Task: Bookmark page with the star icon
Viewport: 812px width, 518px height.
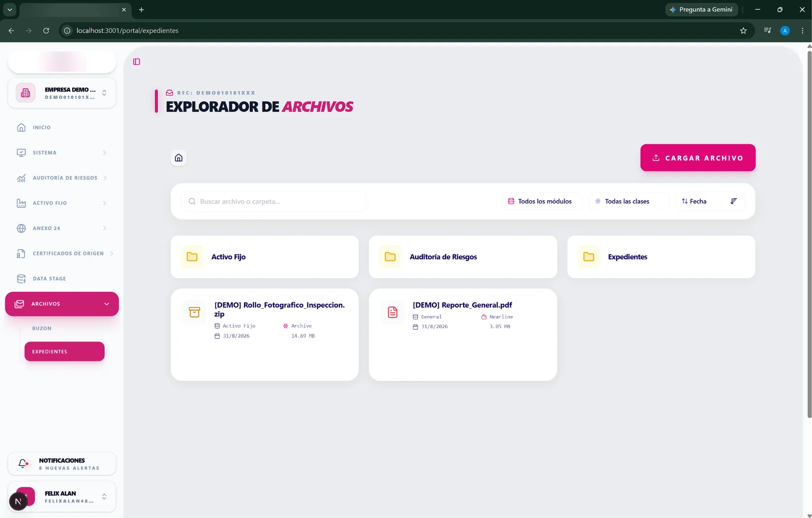Action: click(x=743, y=31)
